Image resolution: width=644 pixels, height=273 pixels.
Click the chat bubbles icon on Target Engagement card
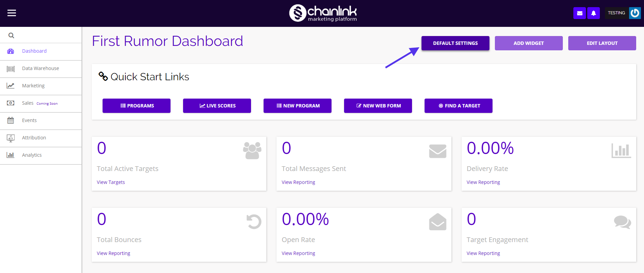[x=622, y=222]
